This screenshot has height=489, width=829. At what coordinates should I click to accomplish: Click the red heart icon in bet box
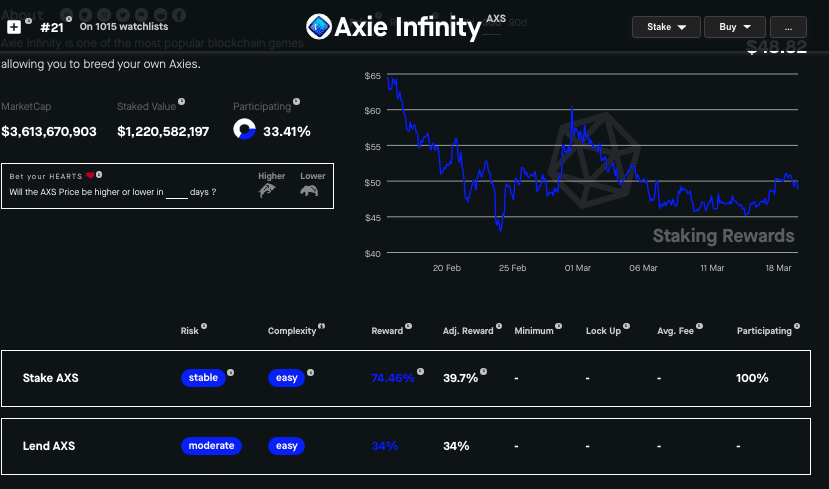89,175
